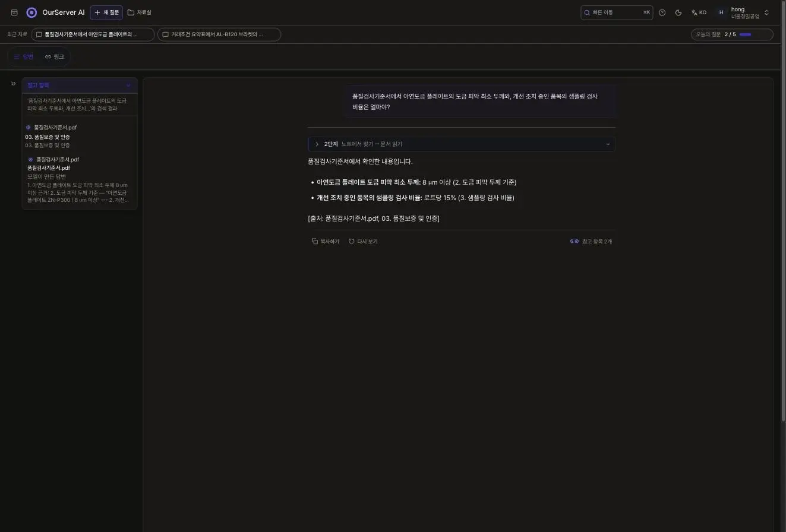Viewport: 786px width, 532px height.
Task: Toggle dark mode with the moon icon
Action: click(678, 12)
